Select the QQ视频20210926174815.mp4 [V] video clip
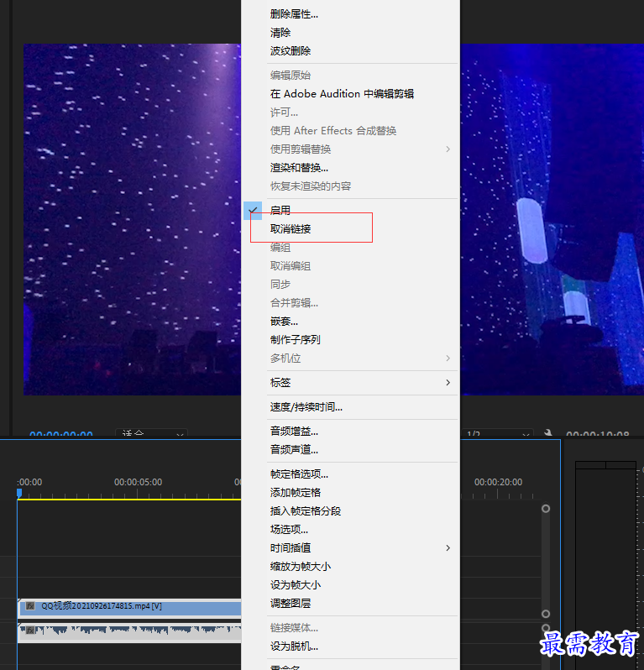 [x=129, y=607]
